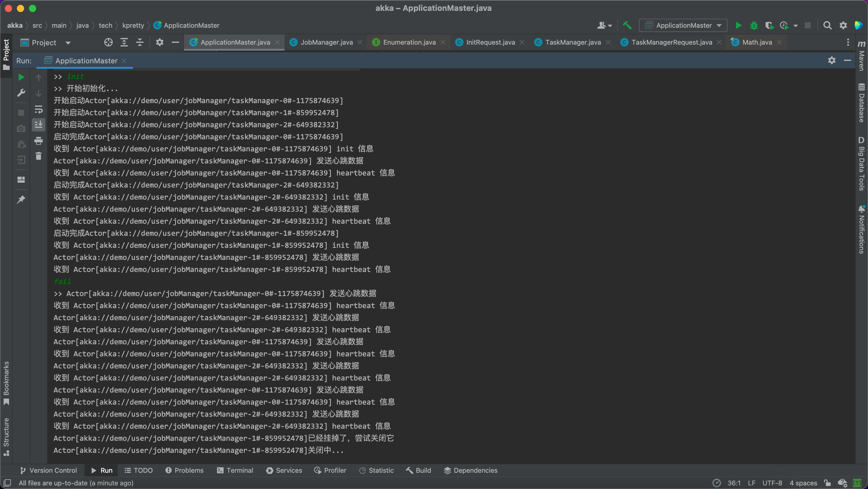This screenshot has width=868, height=489.
Task: Open the ApplicationMaster run configuration dropdown
Action: tap(683, 25)
